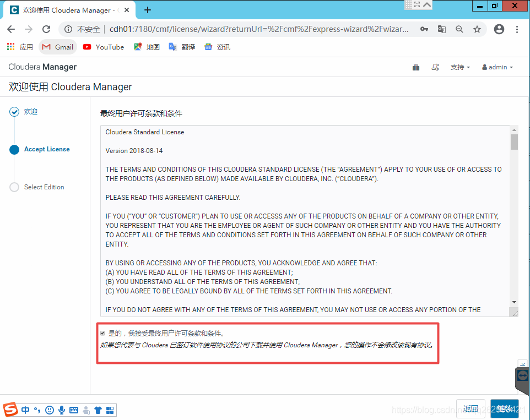
Task: Expand the 支持 support dropdown
Action: point(461,67)
